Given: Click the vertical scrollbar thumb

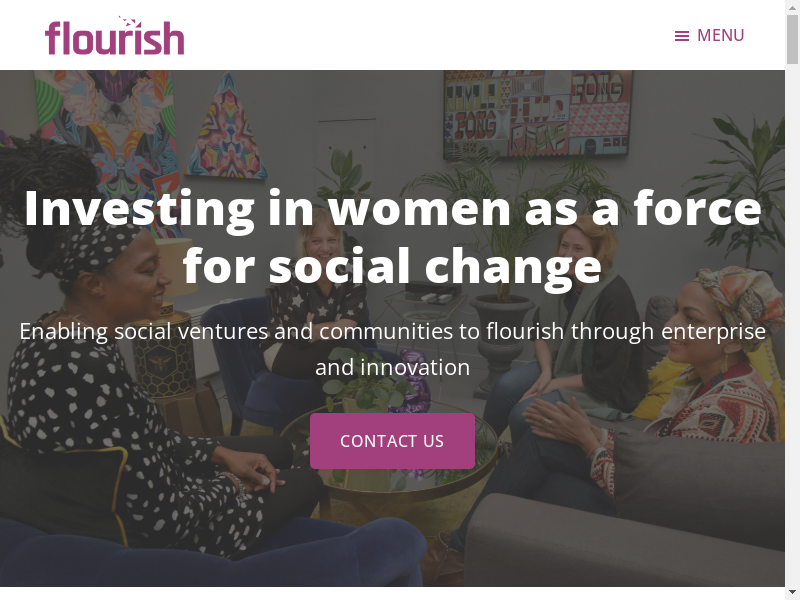Looking at the screenshot, I should click(x=792, y=40).
